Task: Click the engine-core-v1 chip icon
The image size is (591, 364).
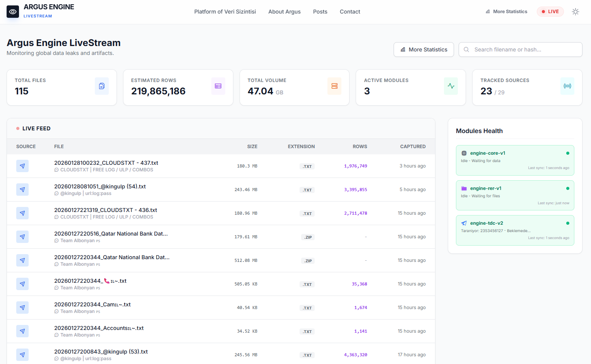Action: point(464,153)
